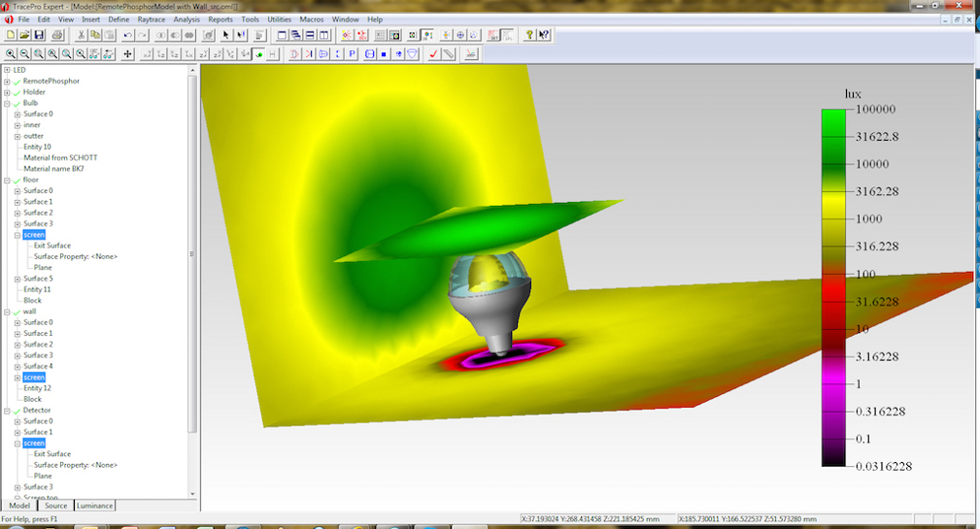Select 'Material from SCHOTT' tree entry
The width and height of the screenshot is (980, 529).
[60, 157]
